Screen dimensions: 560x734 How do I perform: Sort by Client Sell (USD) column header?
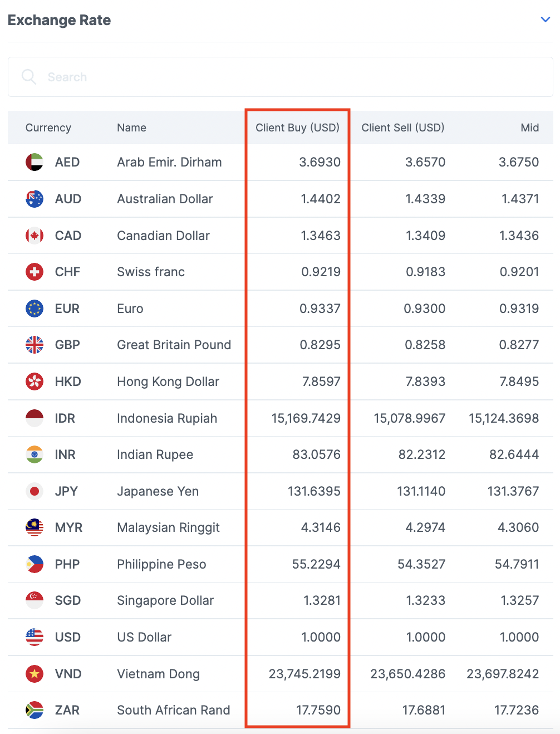point(403,128)
